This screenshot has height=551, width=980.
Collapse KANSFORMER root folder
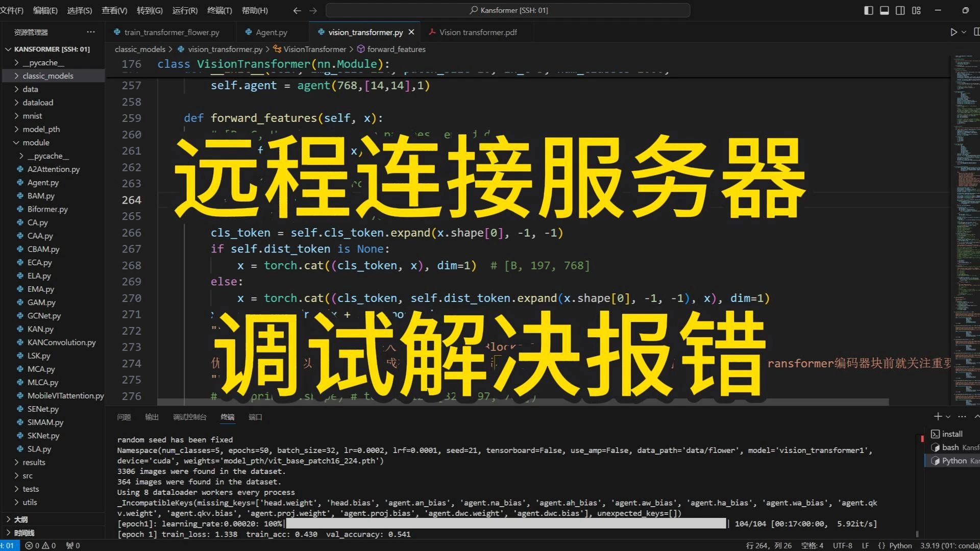pyautogui.click(x=53, y=49)
